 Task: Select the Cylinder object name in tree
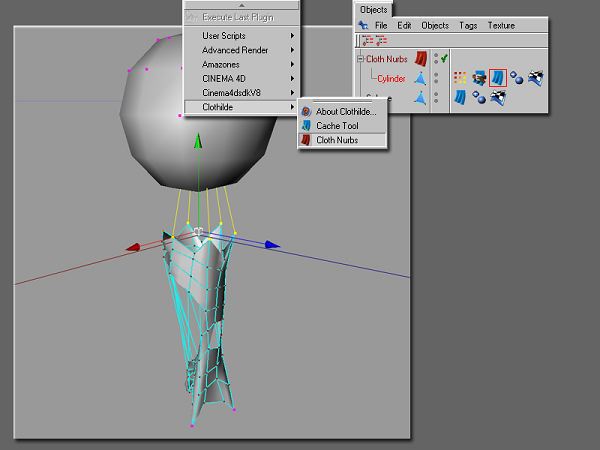tap(394, 78)
